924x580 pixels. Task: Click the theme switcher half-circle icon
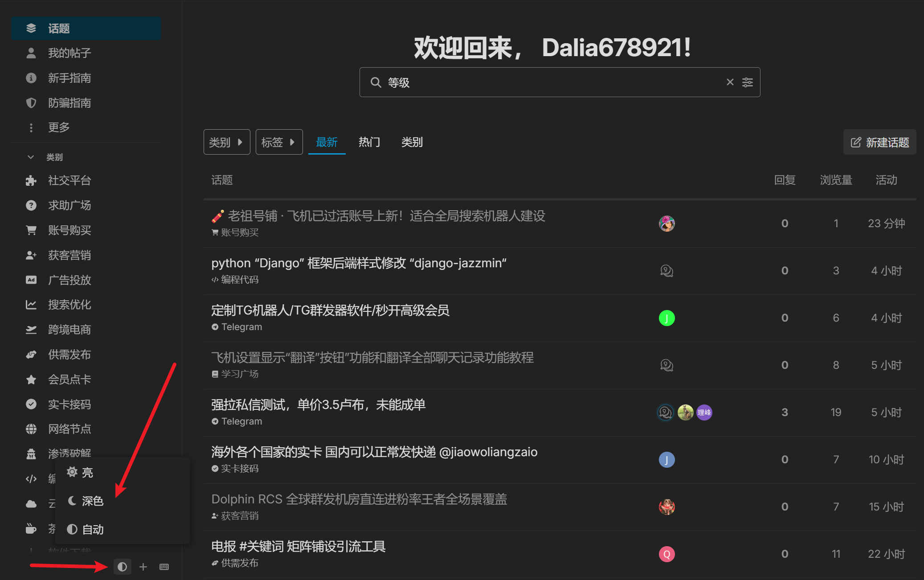coord(122,567)
